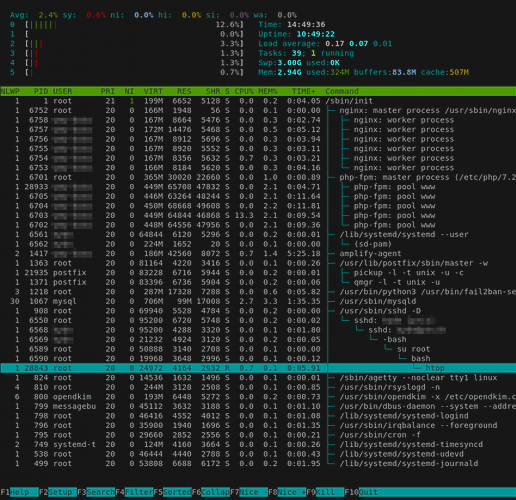Open the F1 Help function
This screenshot has height=500, width=516.
tap(19, 492)
